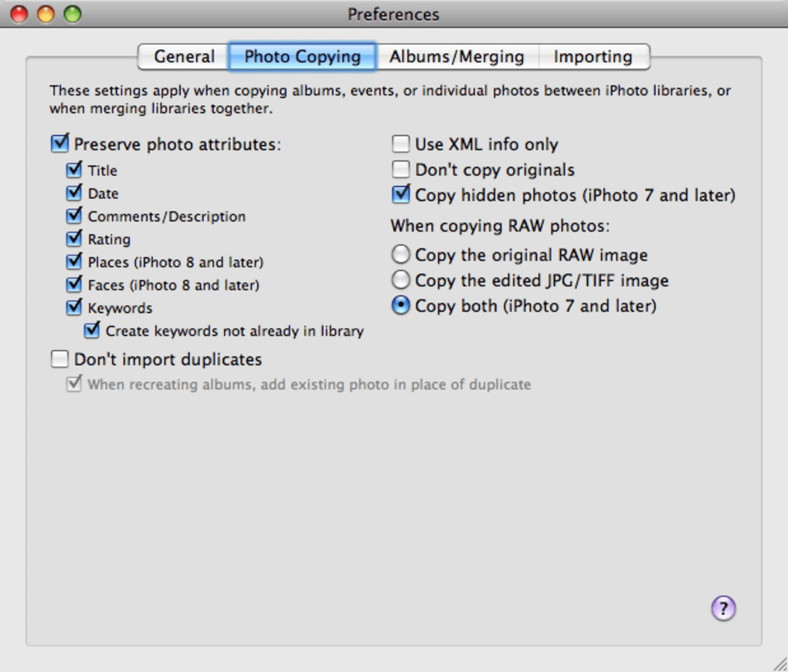Toggle Preserve photo attributes checkbox
The width and height of the screenshot is (788, 672).
pos(60,144)
